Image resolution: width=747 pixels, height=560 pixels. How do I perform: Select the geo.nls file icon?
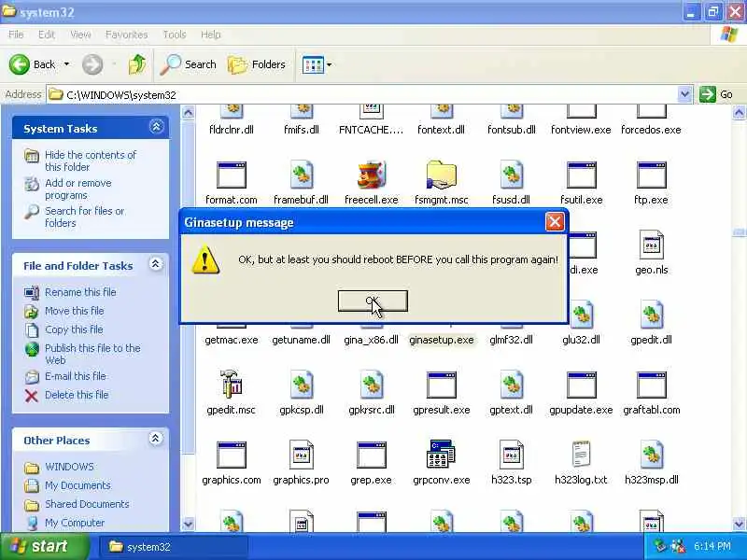click(651, 245)
